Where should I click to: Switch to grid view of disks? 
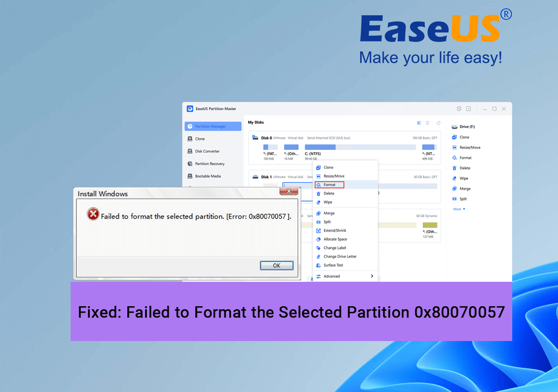click(x=418, y=123)
